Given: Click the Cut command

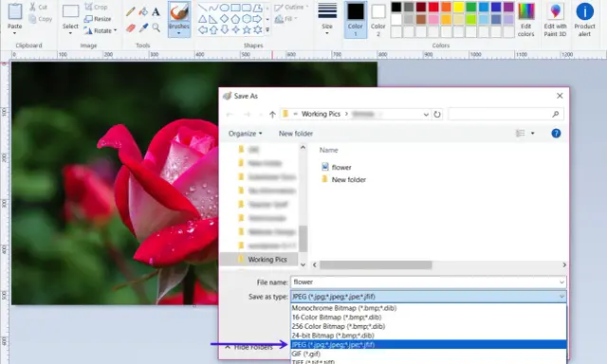Looking at the screenshot, I should [38, 7].
